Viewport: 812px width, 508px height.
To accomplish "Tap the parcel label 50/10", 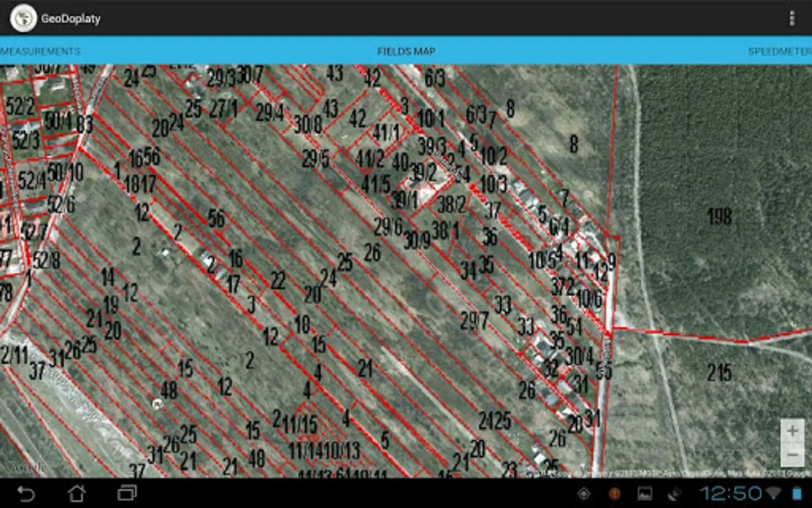I will tap(65, 172).
